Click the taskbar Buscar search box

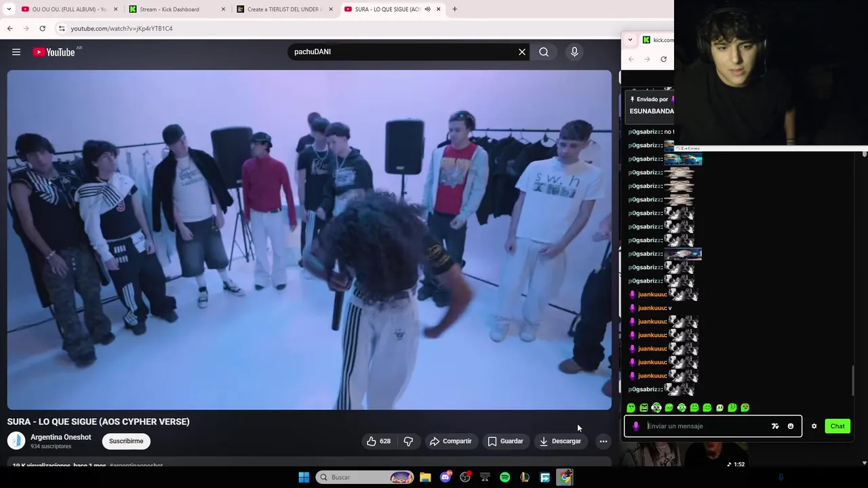tap(366, 477)
